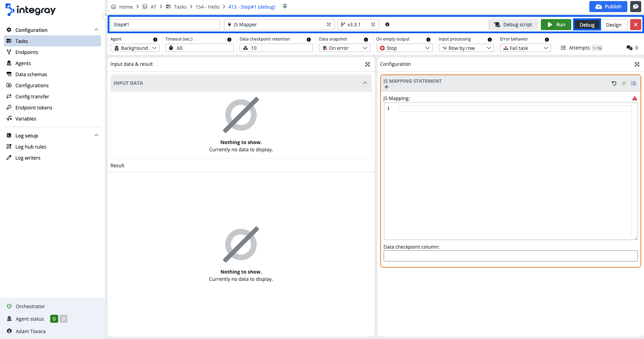Collapse the INPUT DATA section
The image size is (644, 339).
pos(365,83)
